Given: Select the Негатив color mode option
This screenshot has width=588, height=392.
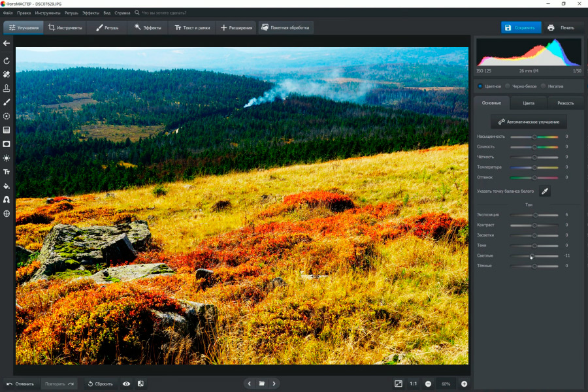Looking at the screenshot, I should pyautogui.click(x=544, y=86).
